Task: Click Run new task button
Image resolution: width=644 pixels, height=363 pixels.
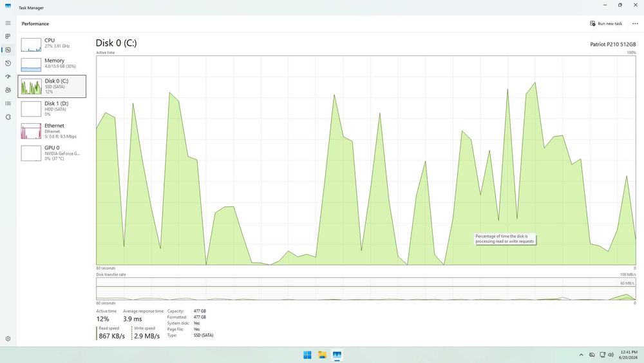Action: point(606,23)
